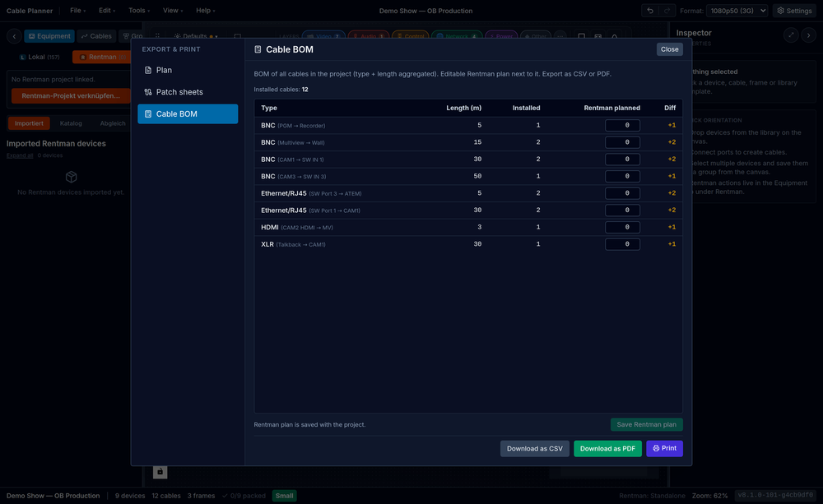823x504 pixels.
Task: Switch to the Equipment tab
Action: [49, 36]
